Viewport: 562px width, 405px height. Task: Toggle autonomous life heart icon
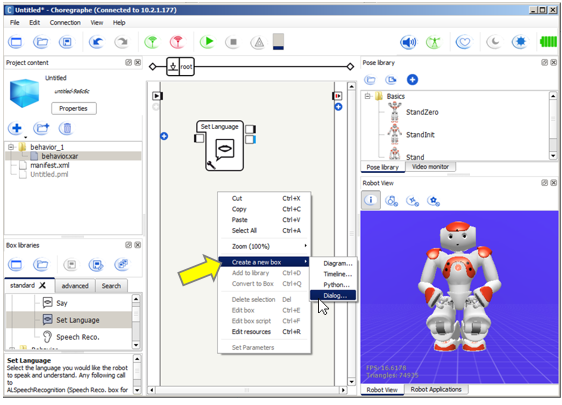tap(464, 42)
